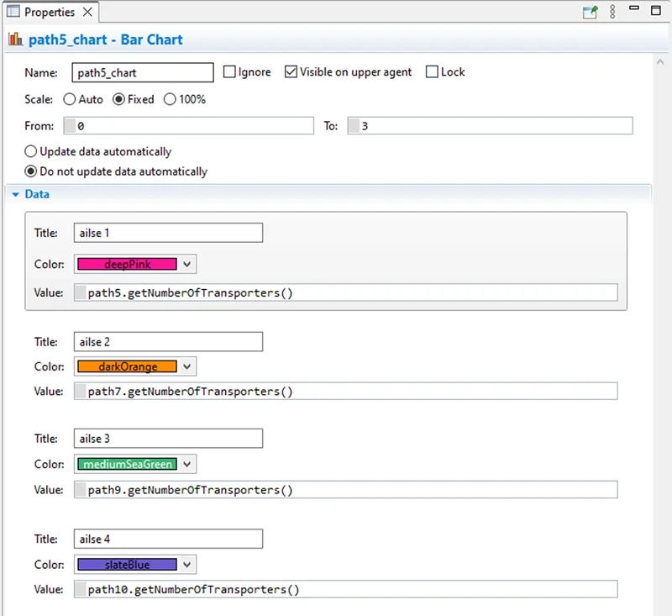Minimize the Properties view using the minimize icon

[635, 11]
